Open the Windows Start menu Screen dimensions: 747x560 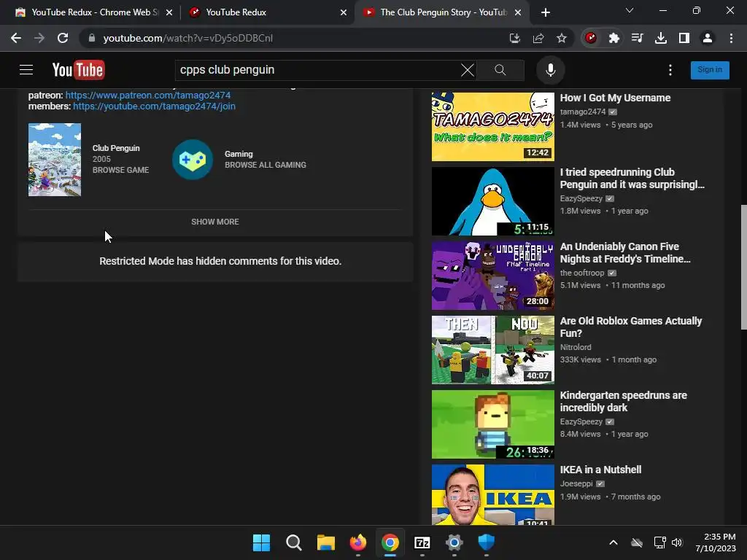pos(261,542)
